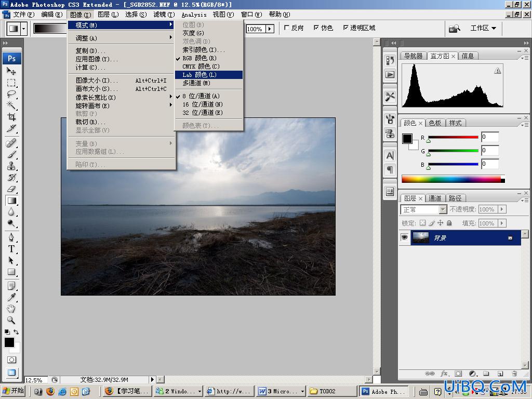
Task: Toggle lock all in Layers panel
Action: 449,223
